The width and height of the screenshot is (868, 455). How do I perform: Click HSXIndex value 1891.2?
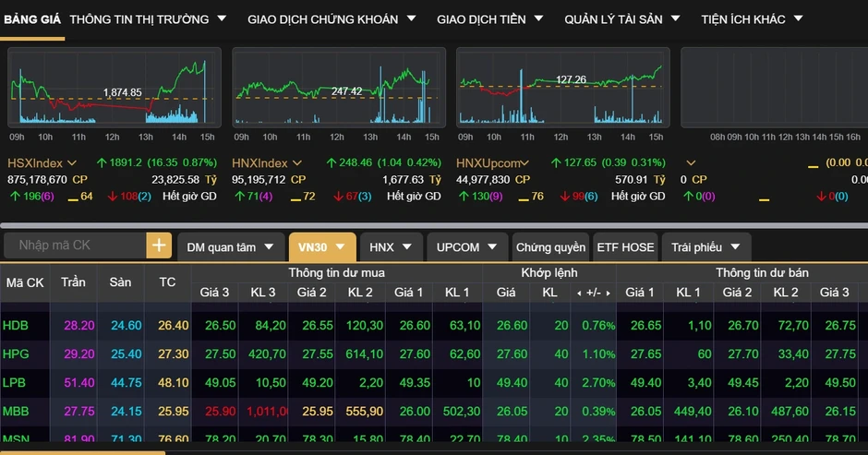126,162
